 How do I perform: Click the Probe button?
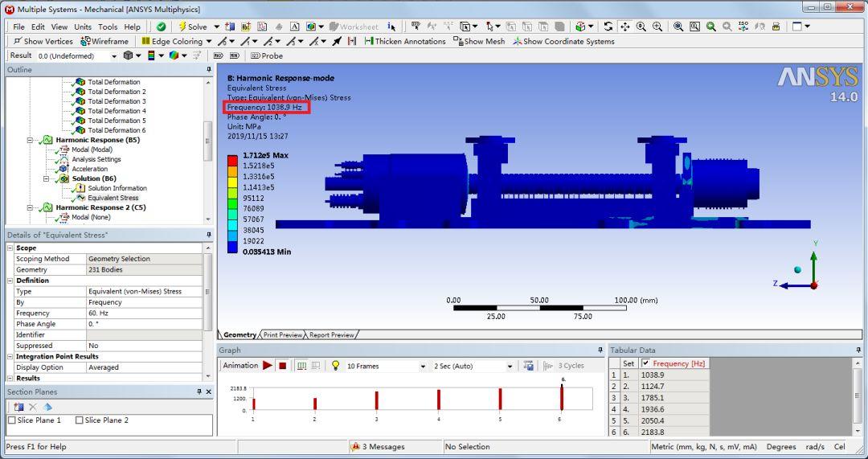point(266,55)
